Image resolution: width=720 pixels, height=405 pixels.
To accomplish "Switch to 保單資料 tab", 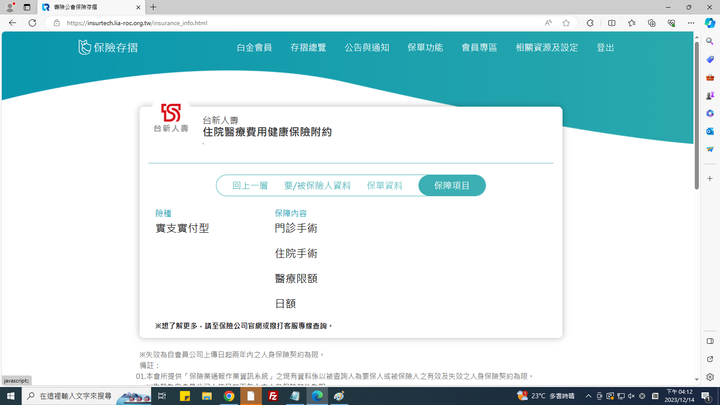I will click(384, 186).
